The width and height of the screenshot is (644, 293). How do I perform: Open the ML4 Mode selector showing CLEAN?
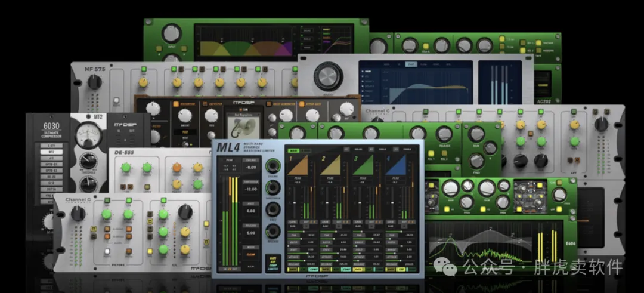250,254
